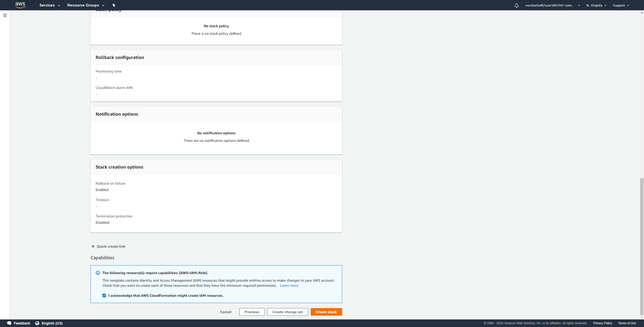Open the Services dropdown menu

[x=50, y=5]
